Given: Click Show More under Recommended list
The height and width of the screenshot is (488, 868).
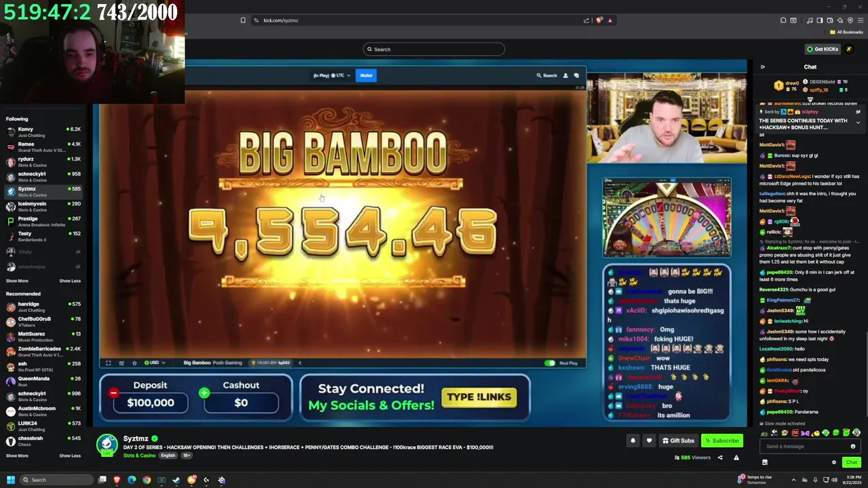Looking at the screenshot, I should click(17, 455).
